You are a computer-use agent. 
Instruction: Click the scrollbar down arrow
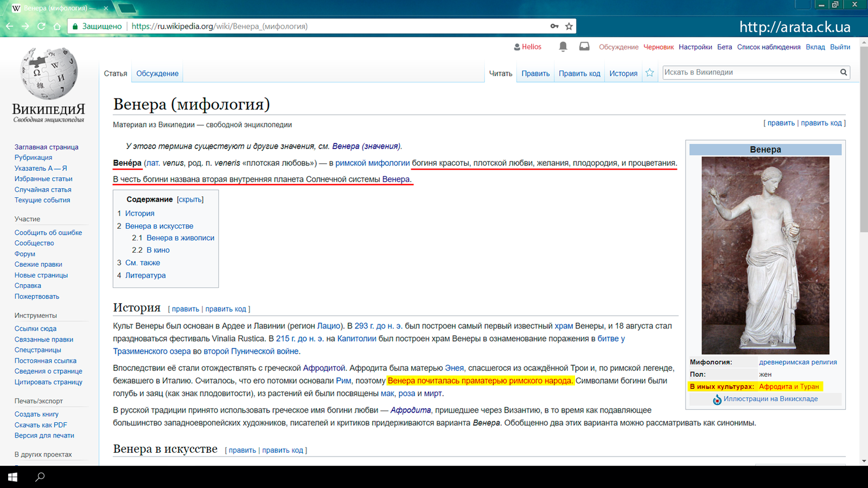864,461
